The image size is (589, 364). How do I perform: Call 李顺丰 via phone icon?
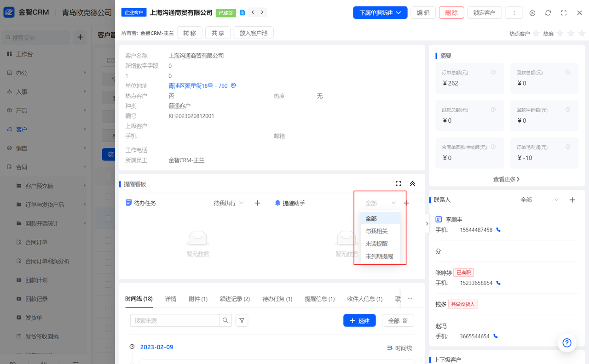click(498, 230)
